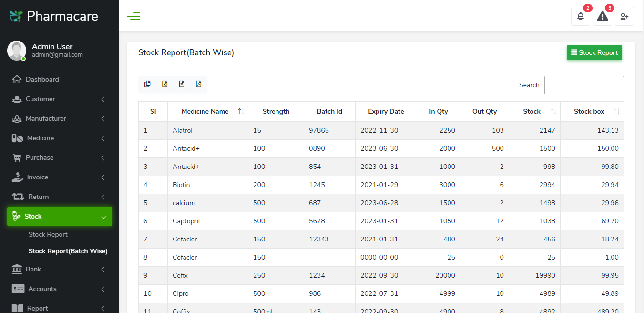The image size is (644, 313).
Task: Copy the table data to clipboard
Action: click(147, 83)
